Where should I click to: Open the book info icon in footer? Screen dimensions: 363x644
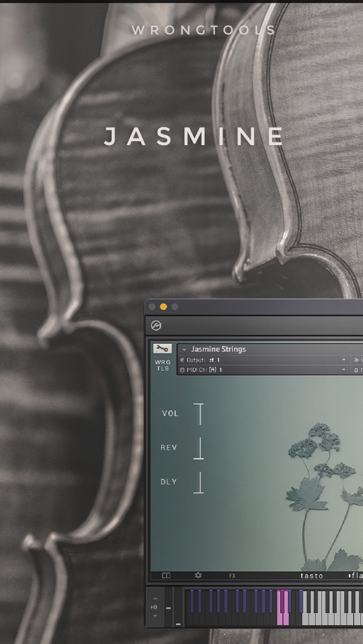tap(166, 576)
